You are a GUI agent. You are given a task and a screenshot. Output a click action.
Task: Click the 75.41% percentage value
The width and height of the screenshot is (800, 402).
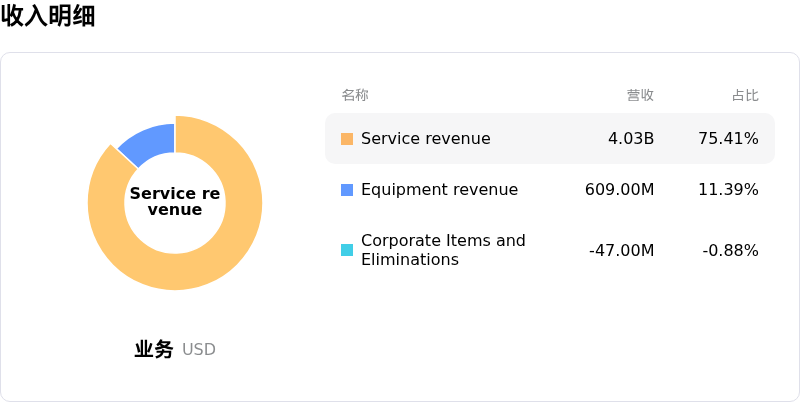point(728,139)
